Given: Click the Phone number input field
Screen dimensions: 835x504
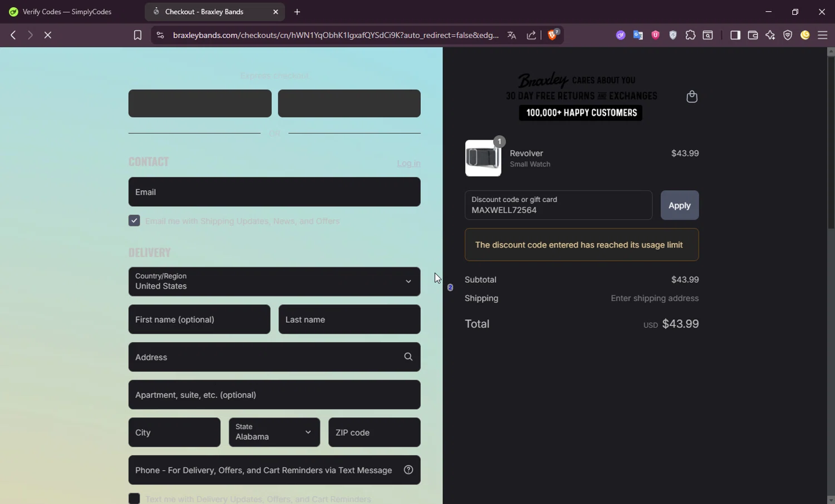Looking at the screenshot, I should click(x=274, y=470).
